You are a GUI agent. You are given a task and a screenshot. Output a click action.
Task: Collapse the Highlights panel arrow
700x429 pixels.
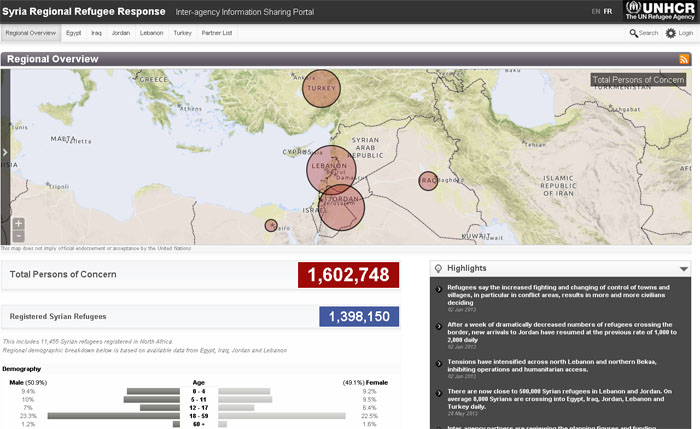click(x=683, y=269)
